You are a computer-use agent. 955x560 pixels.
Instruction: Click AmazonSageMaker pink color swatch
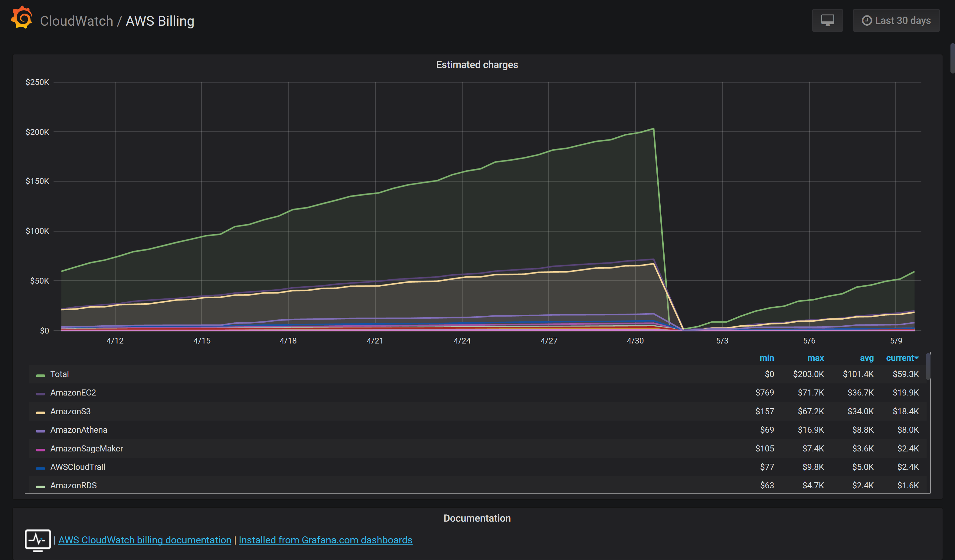(40, 450)
